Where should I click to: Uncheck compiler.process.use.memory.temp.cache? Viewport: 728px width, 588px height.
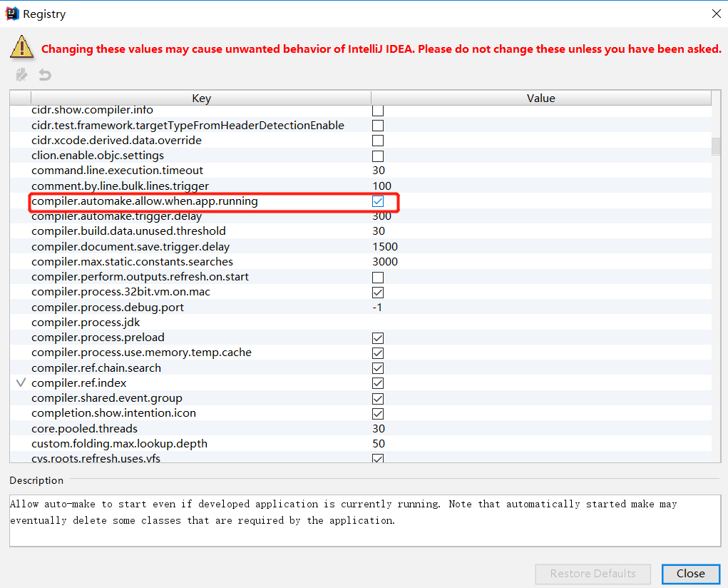pos(378,353)
